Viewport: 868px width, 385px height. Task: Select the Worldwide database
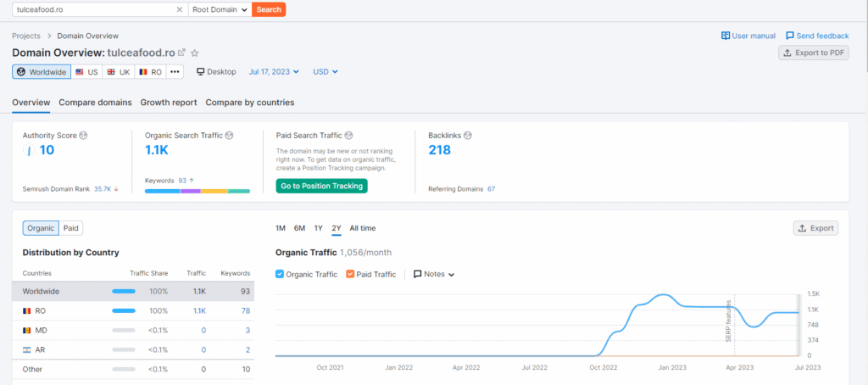[42, 72]
